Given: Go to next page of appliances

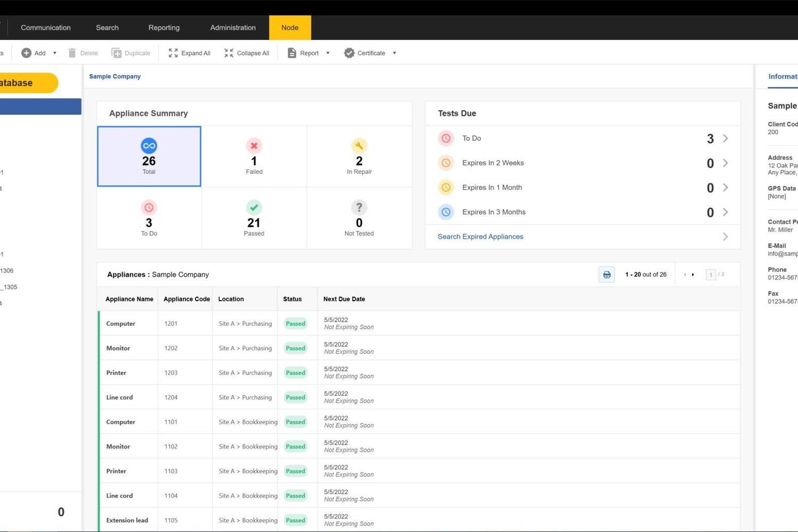Looking at the screenshot, I should coord(693,275).
